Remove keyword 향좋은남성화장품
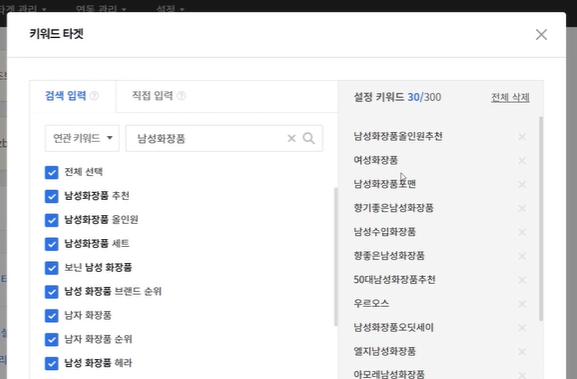The width and height of the screenshot is (577, 379). [522, 256]
